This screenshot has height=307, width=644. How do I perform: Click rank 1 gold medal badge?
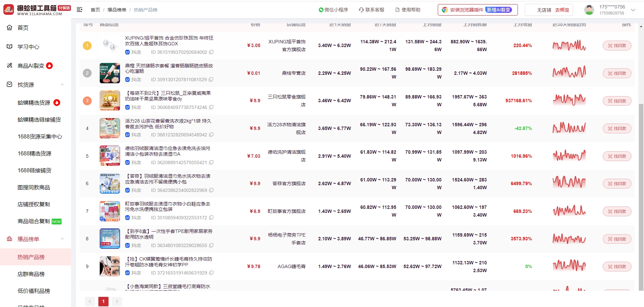[x=87, y=45]
